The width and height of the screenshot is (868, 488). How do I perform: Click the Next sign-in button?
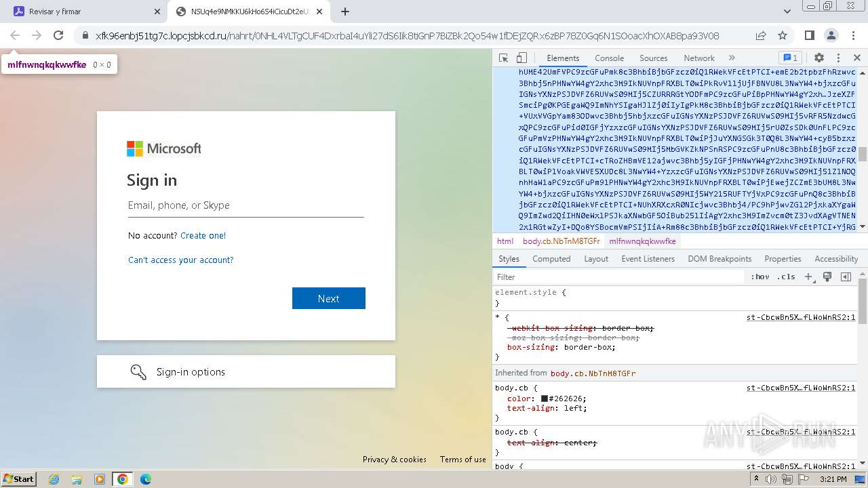pos(329,298)
